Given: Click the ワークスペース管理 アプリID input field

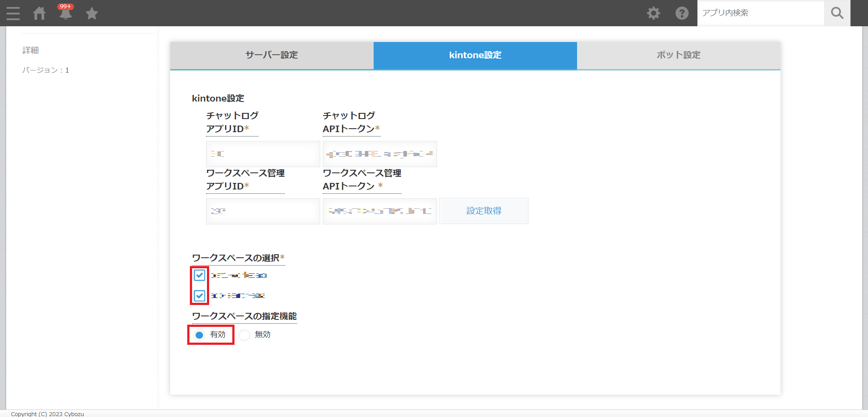Looking at the screenshot, I should pyautogui.click(x=263, y=211).
